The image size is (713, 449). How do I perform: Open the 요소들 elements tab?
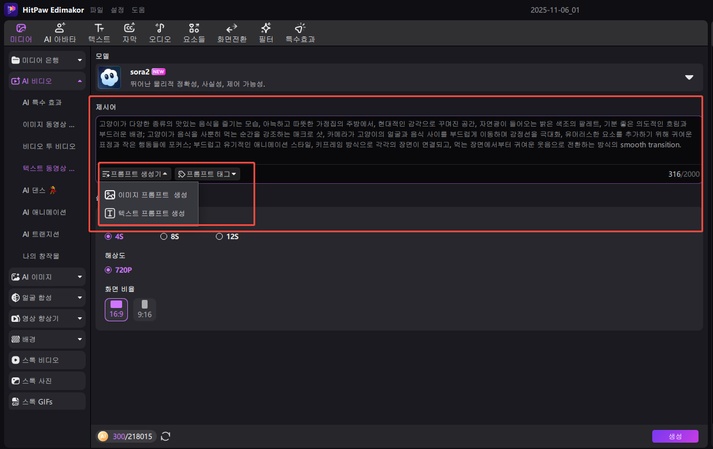click(194, 33)
